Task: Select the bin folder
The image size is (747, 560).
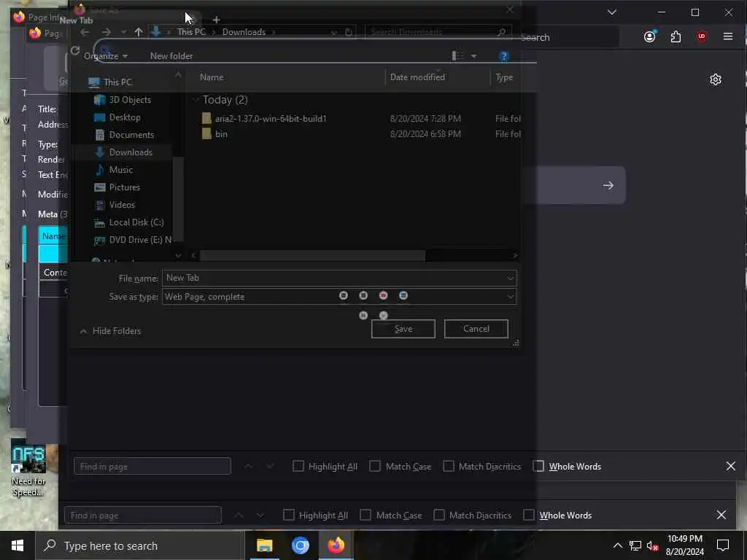Action: (x=221, y=134)
